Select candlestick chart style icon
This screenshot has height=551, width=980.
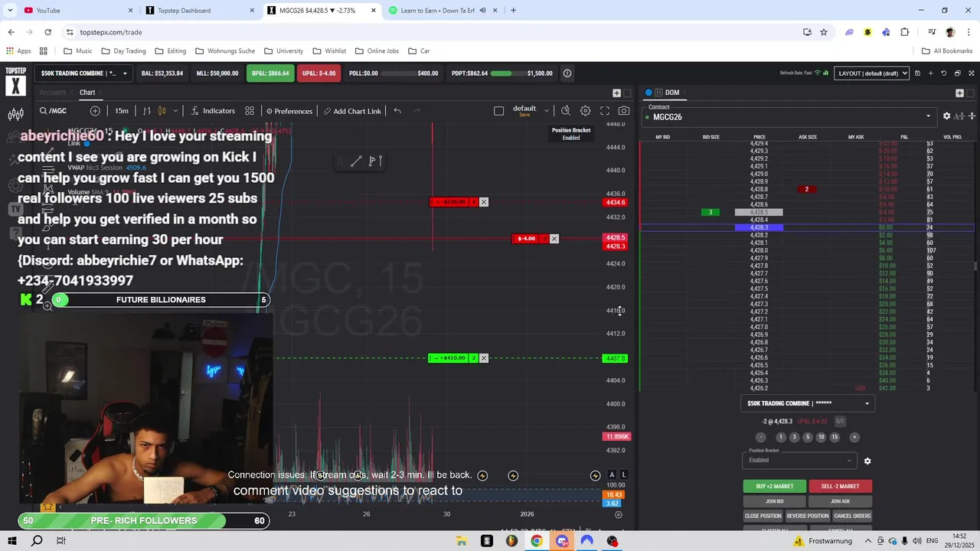[x=162, y=111]
